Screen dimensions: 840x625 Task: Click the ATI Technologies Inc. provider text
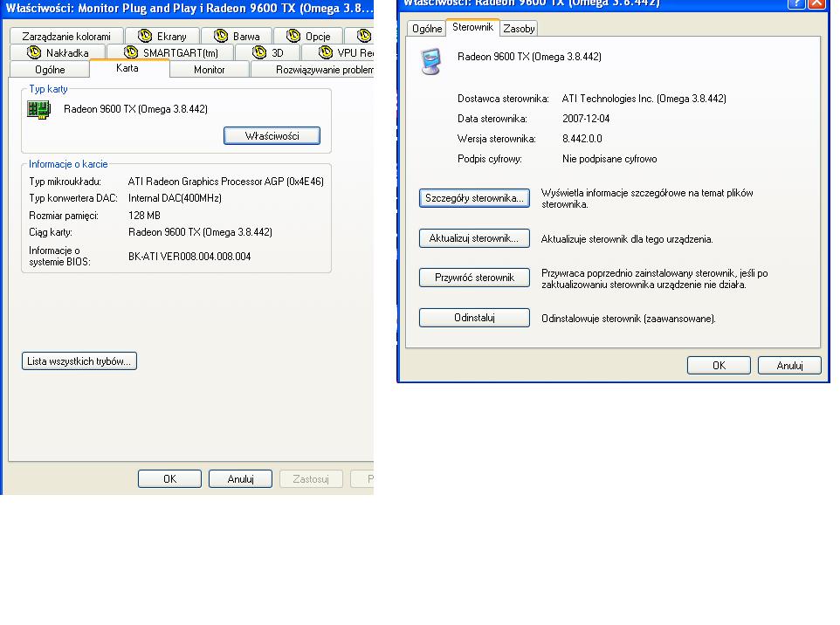coord(644,99)
